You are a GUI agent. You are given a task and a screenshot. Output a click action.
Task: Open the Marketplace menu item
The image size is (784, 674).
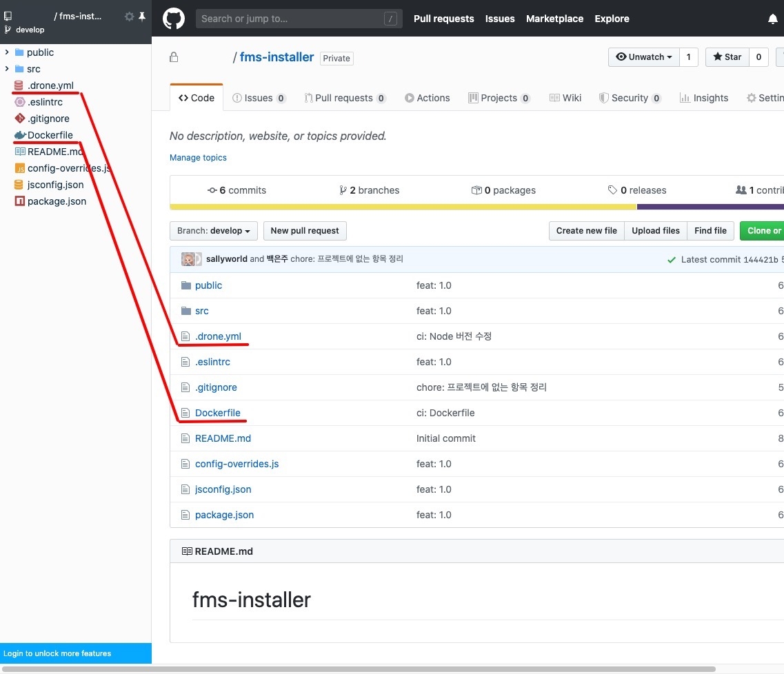point(554,19)
